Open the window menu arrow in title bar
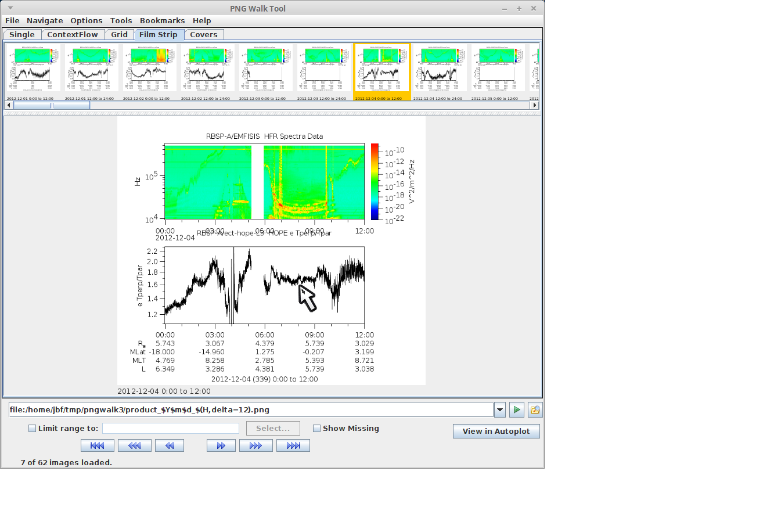 click(10, 8)
